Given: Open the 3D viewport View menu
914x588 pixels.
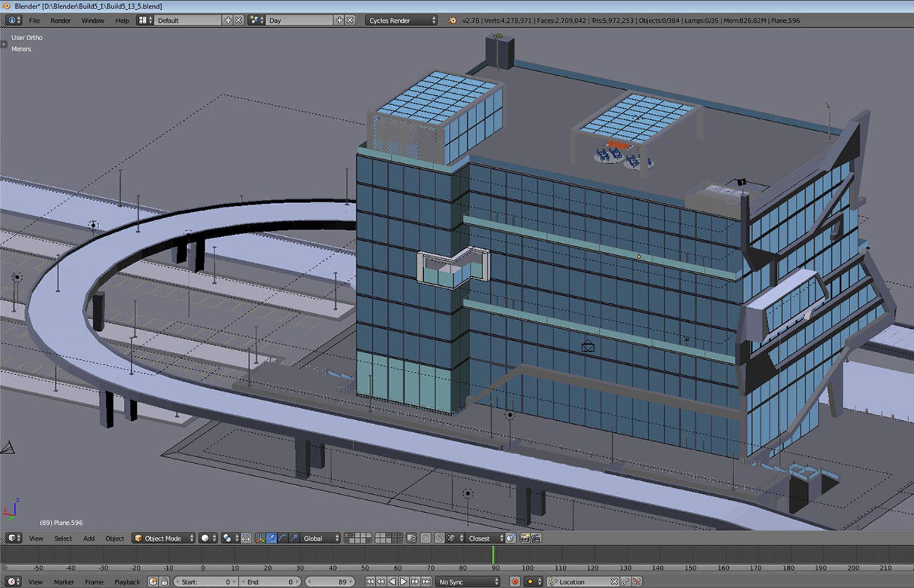Looking at the screenshot, I should (36, 538).
